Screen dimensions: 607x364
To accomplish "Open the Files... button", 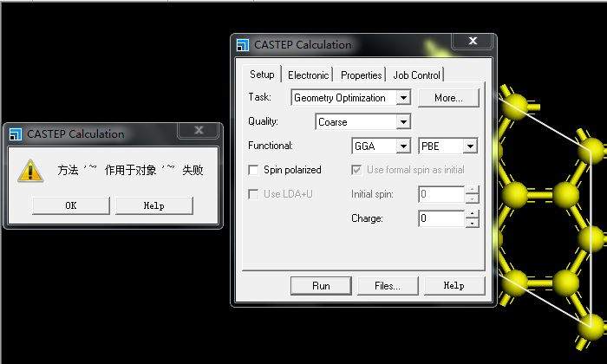I will coord(388,286).
